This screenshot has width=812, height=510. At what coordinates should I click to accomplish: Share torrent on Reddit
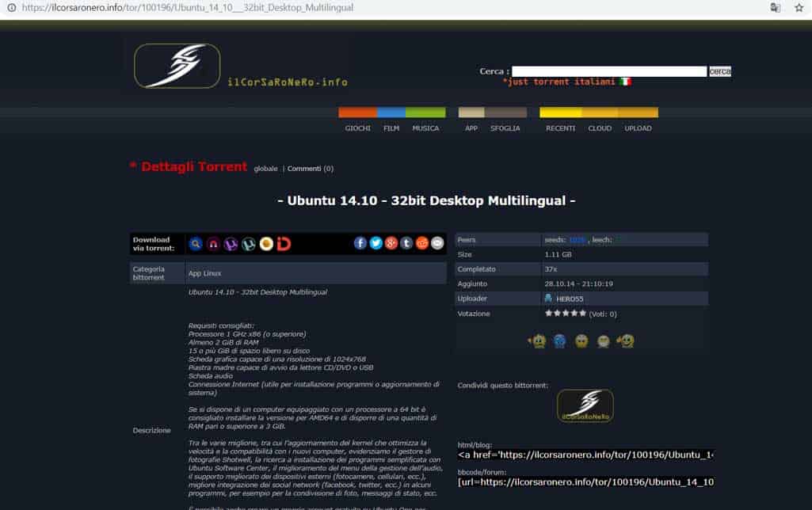[422, 243]
